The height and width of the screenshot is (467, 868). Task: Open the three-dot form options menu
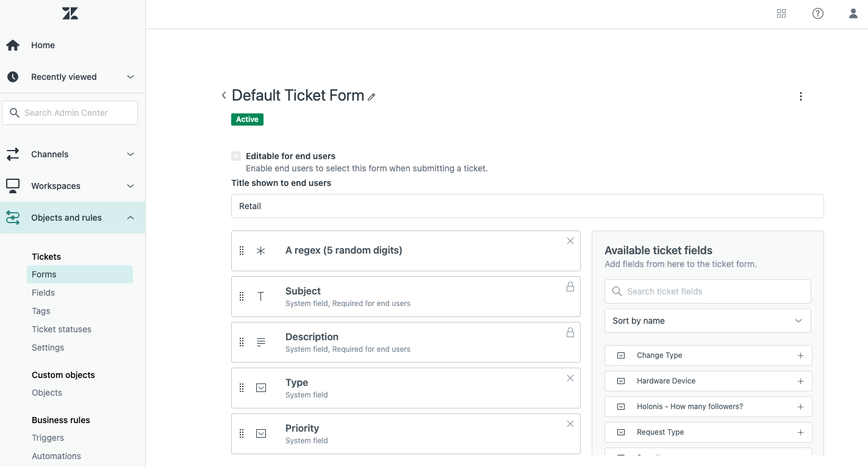coord(801,96)
